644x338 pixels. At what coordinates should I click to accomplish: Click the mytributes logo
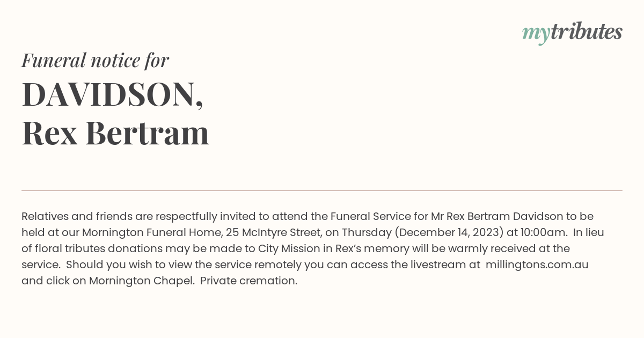(572, 33)
